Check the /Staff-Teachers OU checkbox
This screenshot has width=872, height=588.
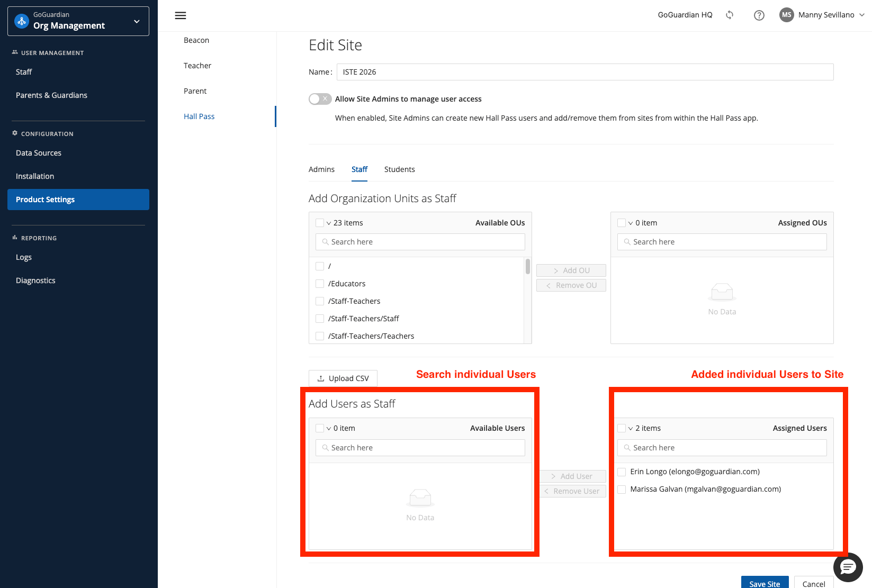point(320,301)
